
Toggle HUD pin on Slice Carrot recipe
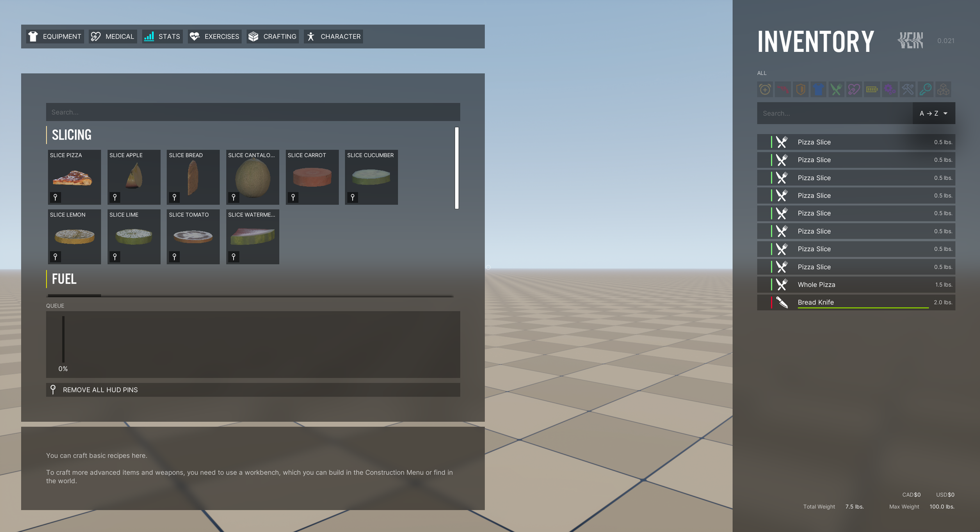click(293, 197)
